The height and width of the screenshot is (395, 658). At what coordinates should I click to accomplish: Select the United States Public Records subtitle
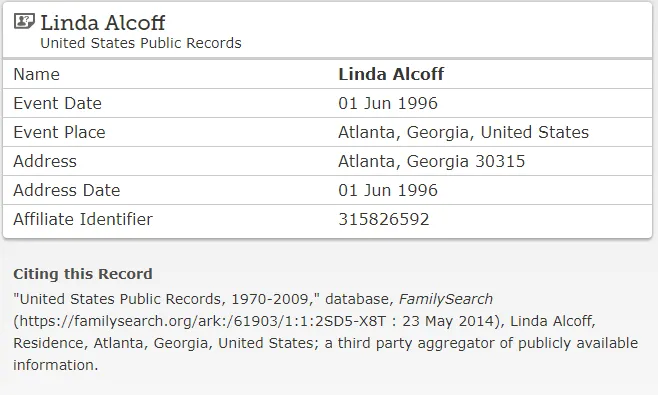[141, 43]
